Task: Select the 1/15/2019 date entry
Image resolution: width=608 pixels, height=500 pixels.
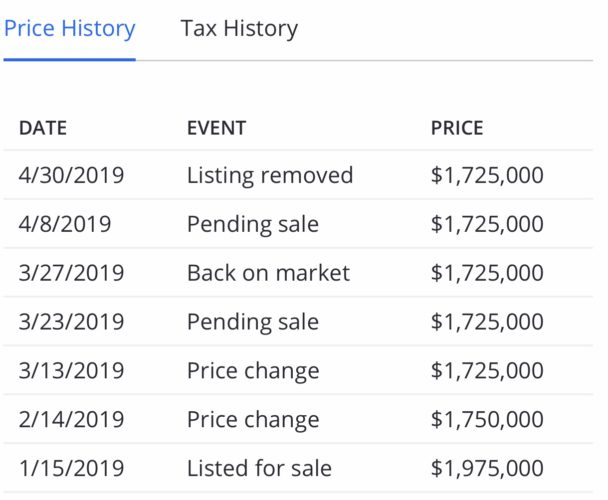Action: coord(71,469)
